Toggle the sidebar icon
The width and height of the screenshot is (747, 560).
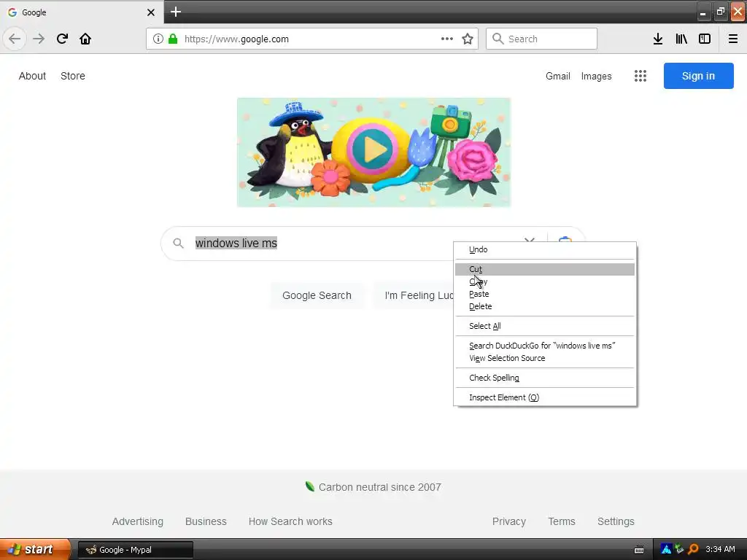tap(705, 39)
